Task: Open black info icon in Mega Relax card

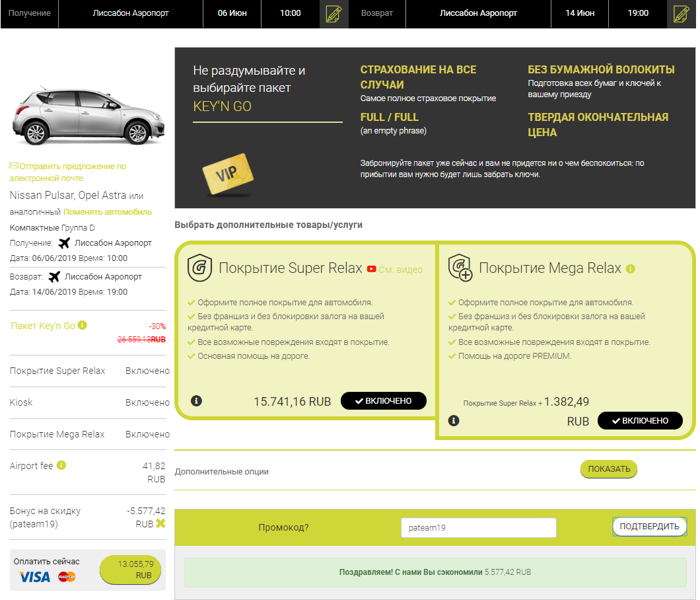Action: tap(454, 420)
